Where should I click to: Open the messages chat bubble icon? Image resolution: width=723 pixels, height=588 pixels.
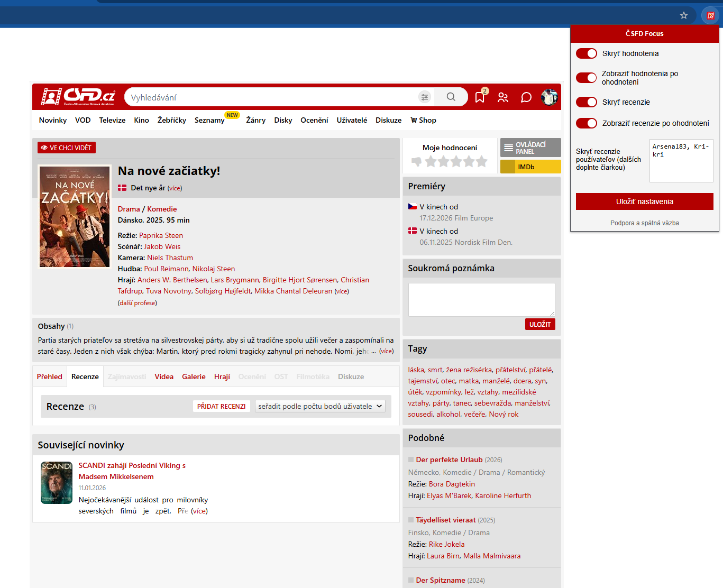click(x=526, y=97)
